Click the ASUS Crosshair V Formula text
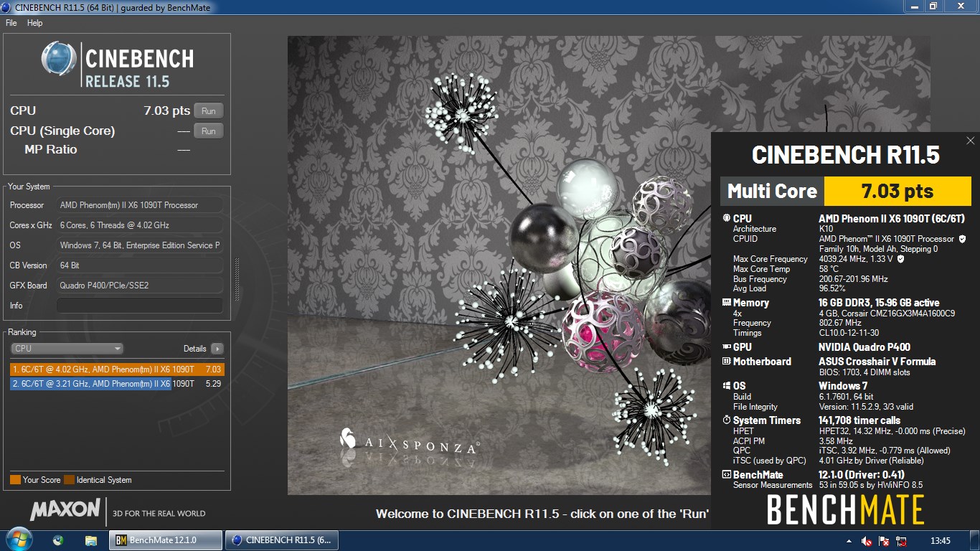 pos(877,362)
